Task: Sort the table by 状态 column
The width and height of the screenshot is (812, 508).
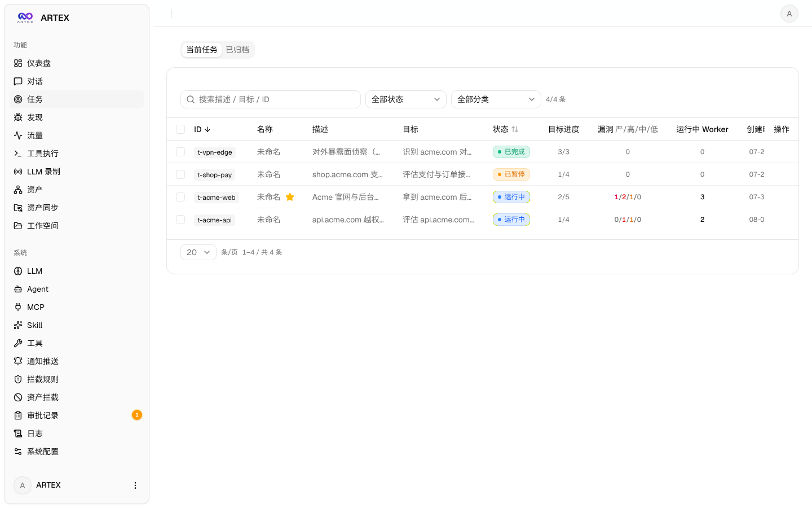Action: pyautogui.click(x=506, y=129)
